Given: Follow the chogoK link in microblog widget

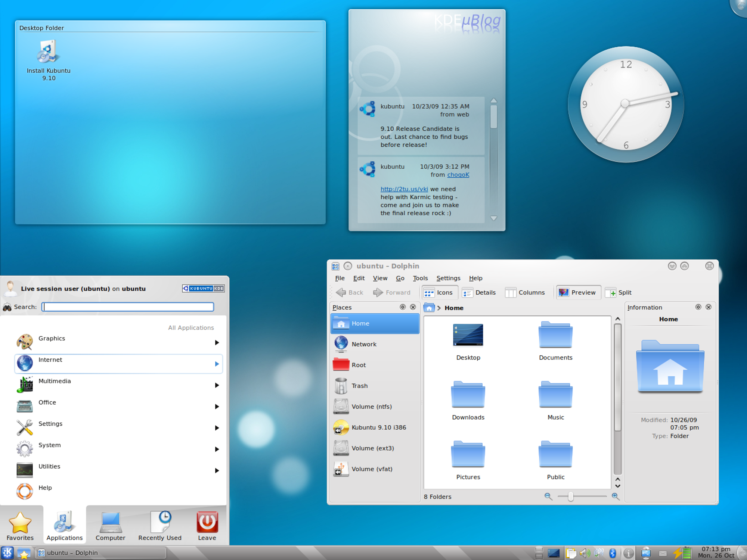Looking at the screenshot, I should (x=458, y=175).
